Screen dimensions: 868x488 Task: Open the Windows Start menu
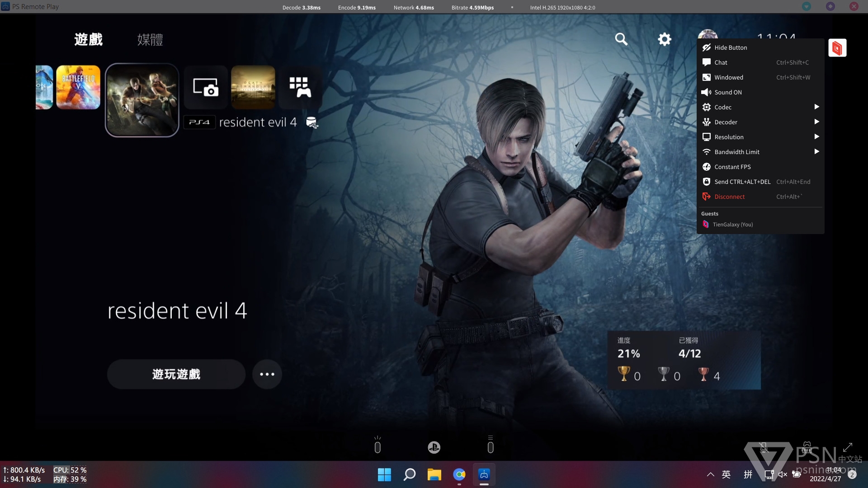(x=384, y=474)
